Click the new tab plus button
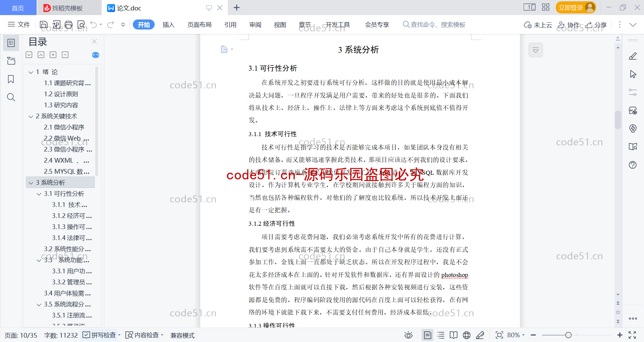This screenshot has height=342, width=644. click(236, 7)
